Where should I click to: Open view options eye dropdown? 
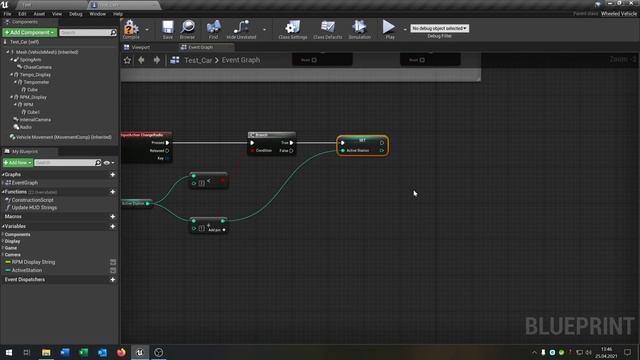point(109,163)
